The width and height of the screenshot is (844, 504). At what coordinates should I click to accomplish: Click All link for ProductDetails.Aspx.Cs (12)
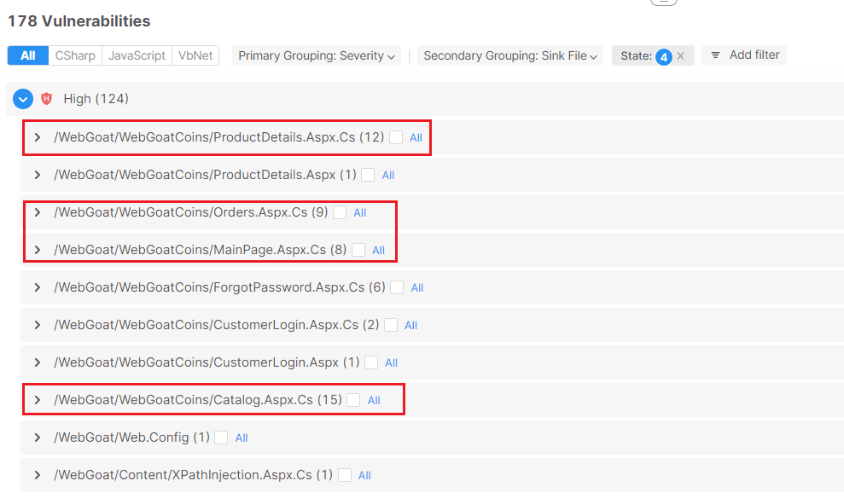(416, 137)
